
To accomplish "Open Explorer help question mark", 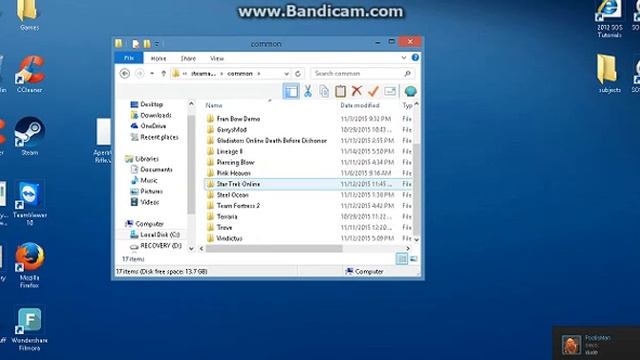I will pyautogui.click(x=415, y=58).
